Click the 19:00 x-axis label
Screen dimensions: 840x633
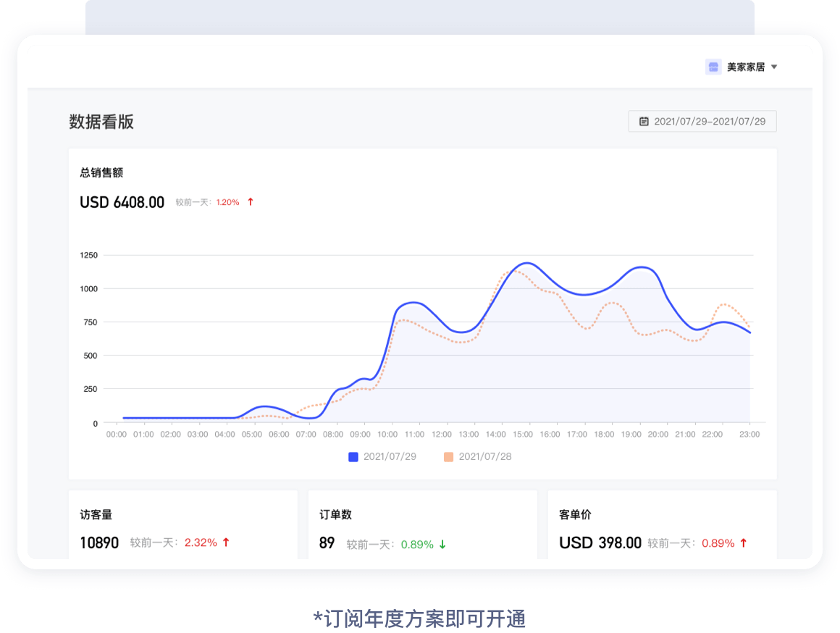tap(631, 434)
